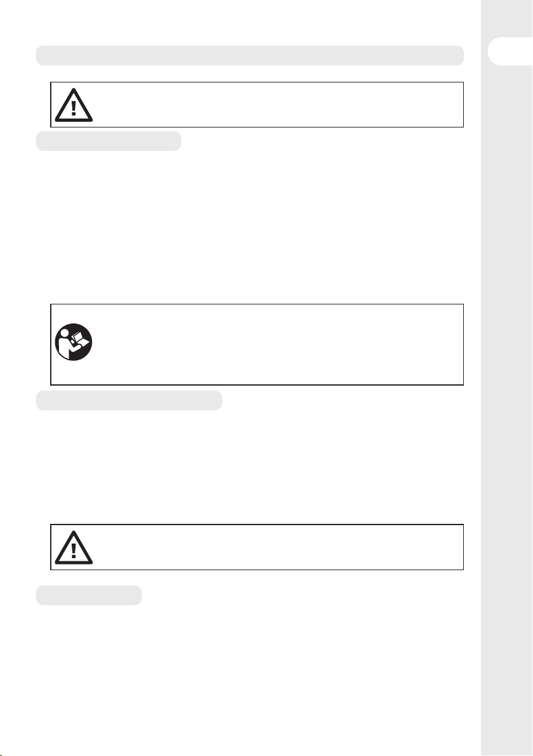Click the short gray heading bar below the first warning box
This screenshot has height=756, width=533.
pos(109,141)
